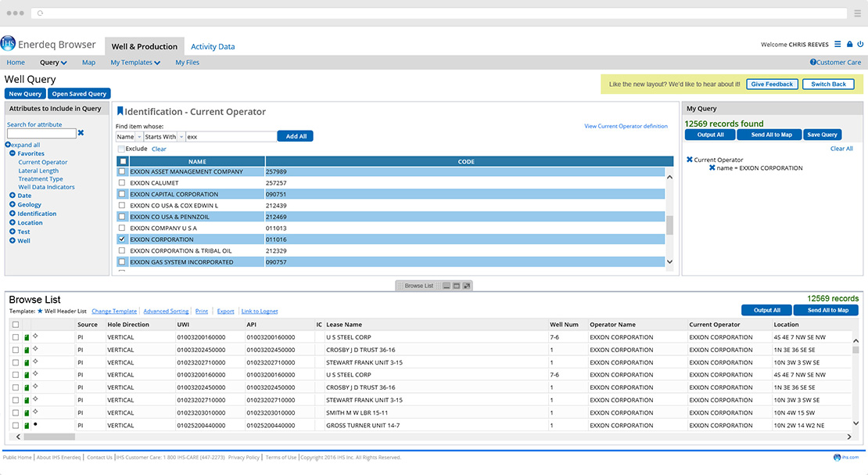Switch to the Activity Data tab
This screenshot has height=475, width=868.
[213, 46]
